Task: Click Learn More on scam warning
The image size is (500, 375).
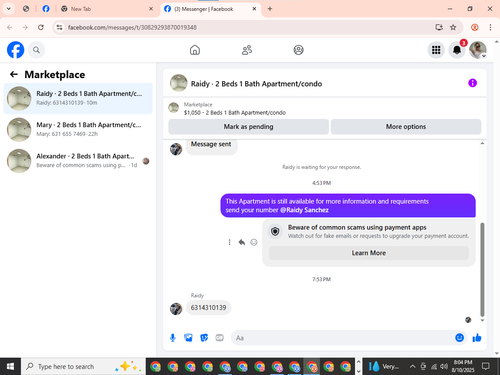Action: point(369,253)
